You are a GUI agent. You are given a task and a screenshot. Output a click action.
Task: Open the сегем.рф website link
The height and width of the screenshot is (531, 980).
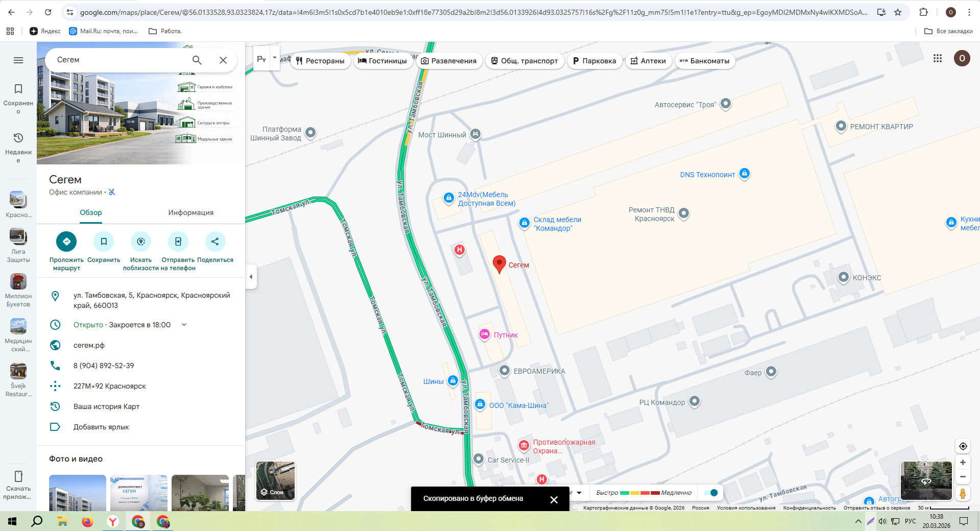(89, 345)
